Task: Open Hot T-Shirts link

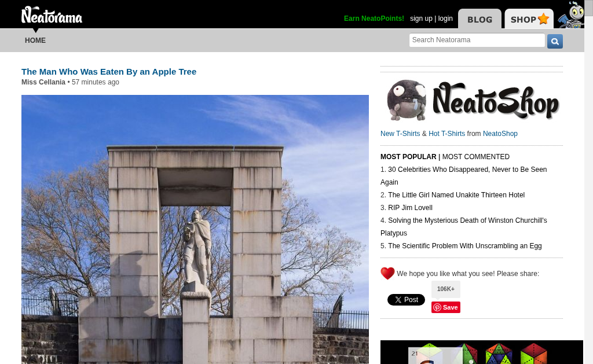Action: pyautogui.click(x=446, y=134)
